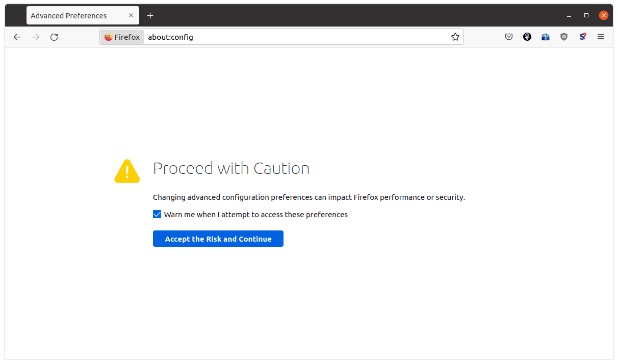Viewport: 618px width, 364px height.
Task: Click the forward navigation arrow
Action: pyautogui.click(x=36, y=37)
